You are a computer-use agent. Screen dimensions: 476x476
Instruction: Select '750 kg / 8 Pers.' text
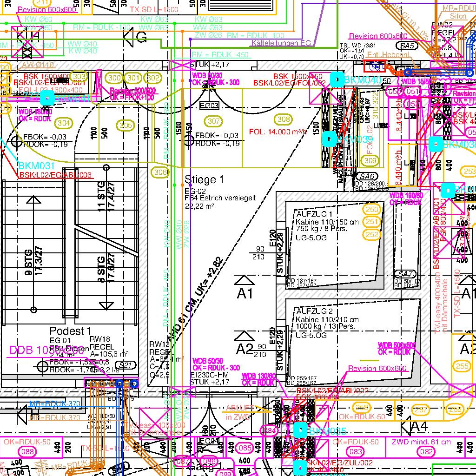322,229
